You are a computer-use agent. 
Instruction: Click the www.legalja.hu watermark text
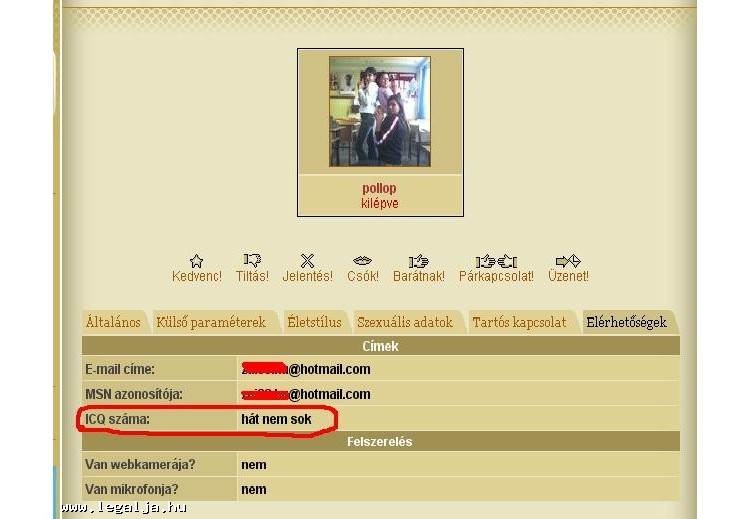click(123, 508)
